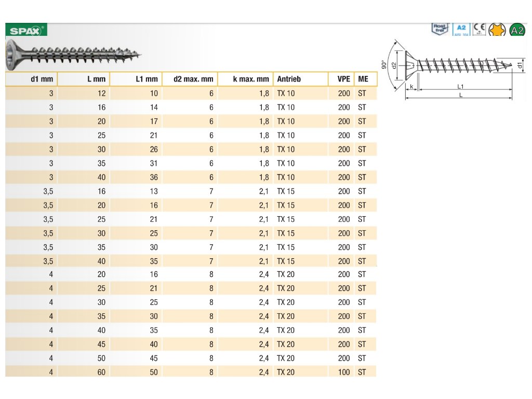Select the 'L mm' column header

[x=84, y=79]
